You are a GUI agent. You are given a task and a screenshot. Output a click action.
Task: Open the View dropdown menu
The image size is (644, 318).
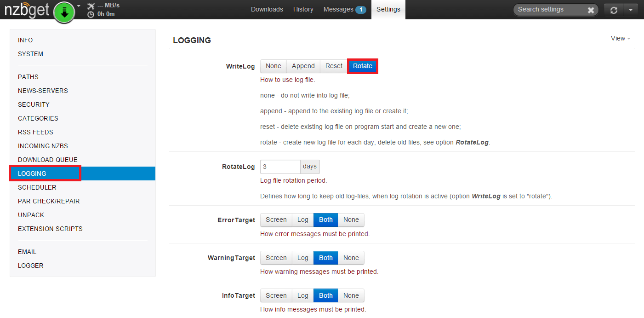pos(620,39)
